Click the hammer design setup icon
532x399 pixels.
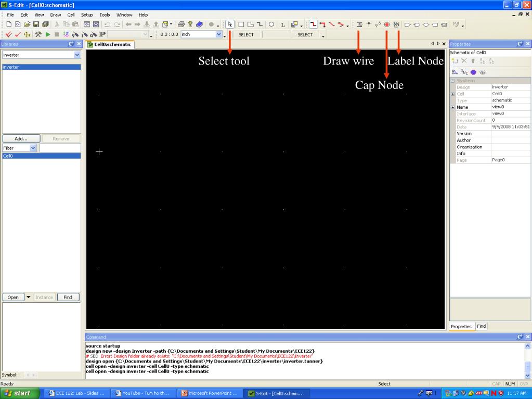pos(38,34)
